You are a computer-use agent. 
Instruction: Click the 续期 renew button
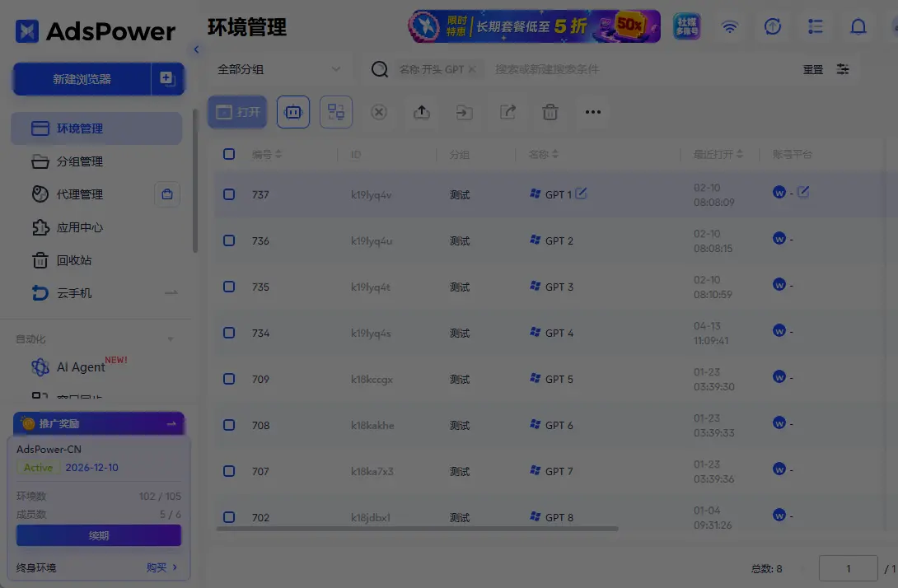(99, 535)
